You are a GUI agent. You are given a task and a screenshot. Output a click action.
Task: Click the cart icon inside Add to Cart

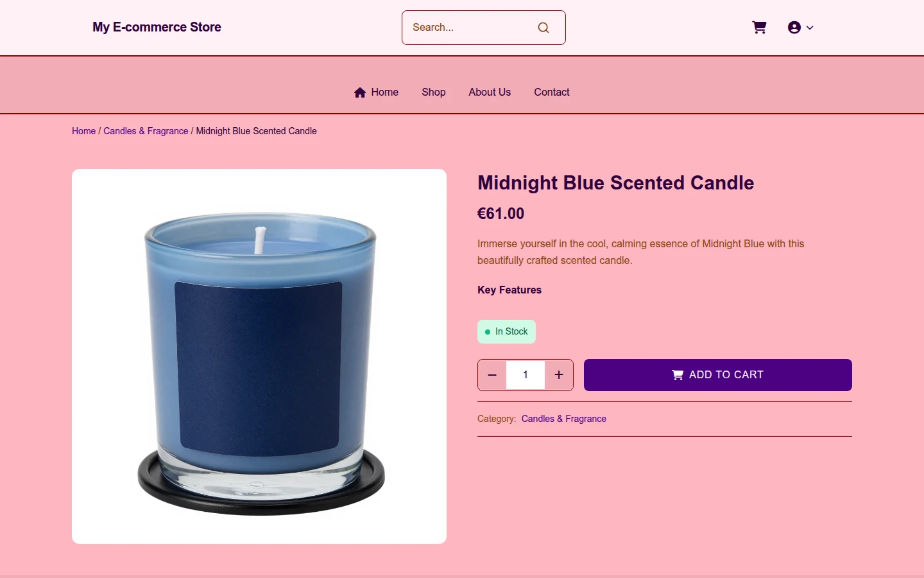678,375
